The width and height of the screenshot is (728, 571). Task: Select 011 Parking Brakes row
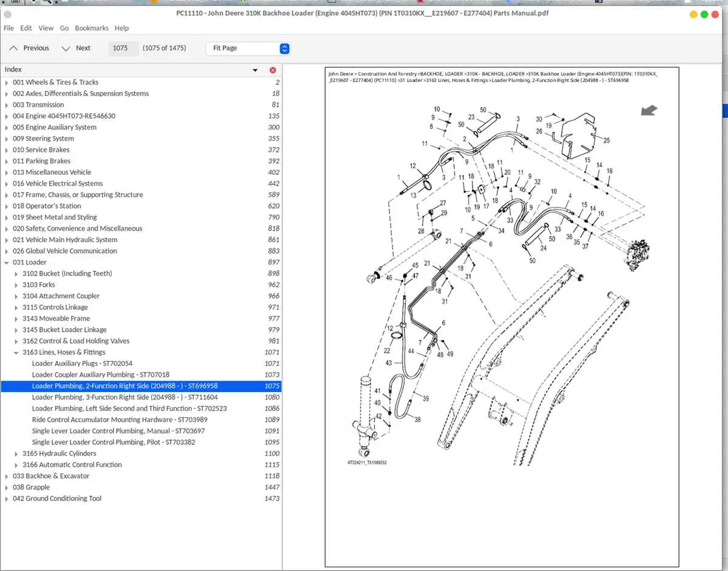pyautogui.click(x=141, y=161)
